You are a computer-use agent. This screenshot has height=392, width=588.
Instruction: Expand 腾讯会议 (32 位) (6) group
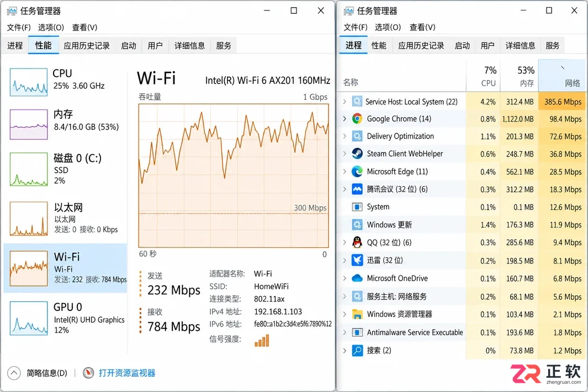pos(345,189)
